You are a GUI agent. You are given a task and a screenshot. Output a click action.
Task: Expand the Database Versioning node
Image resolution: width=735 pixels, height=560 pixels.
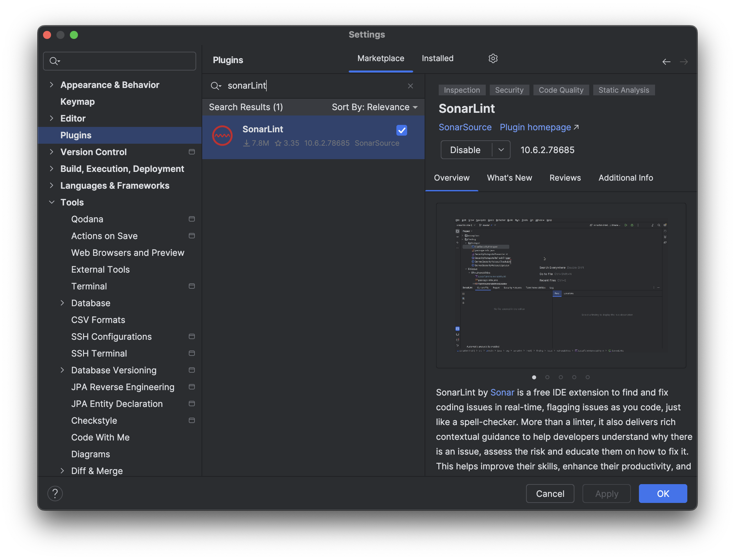[62, 370]
